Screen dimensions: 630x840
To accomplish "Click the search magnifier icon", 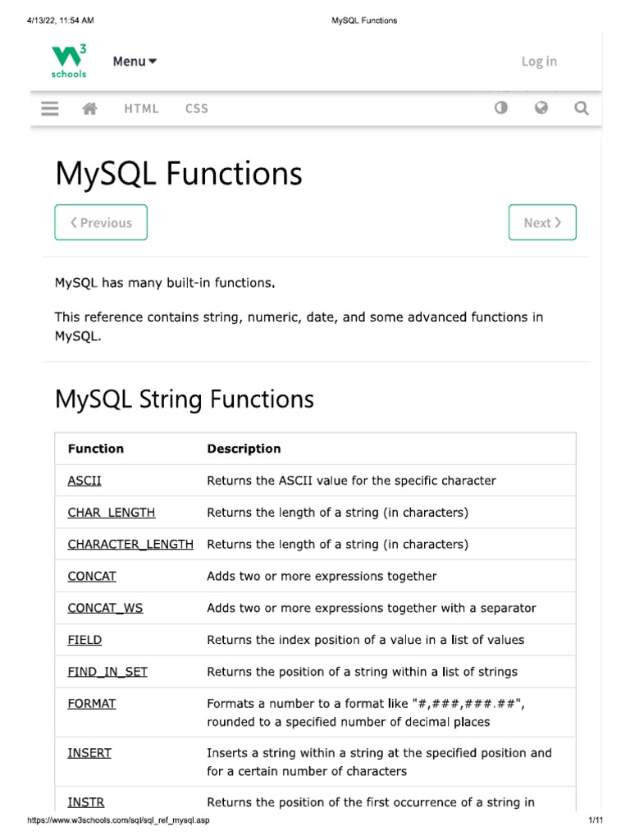I will [582, 108].
